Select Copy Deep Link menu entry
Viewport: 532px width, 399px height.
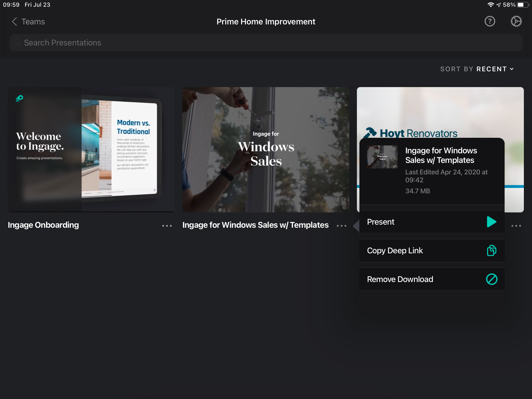(432, 250)
